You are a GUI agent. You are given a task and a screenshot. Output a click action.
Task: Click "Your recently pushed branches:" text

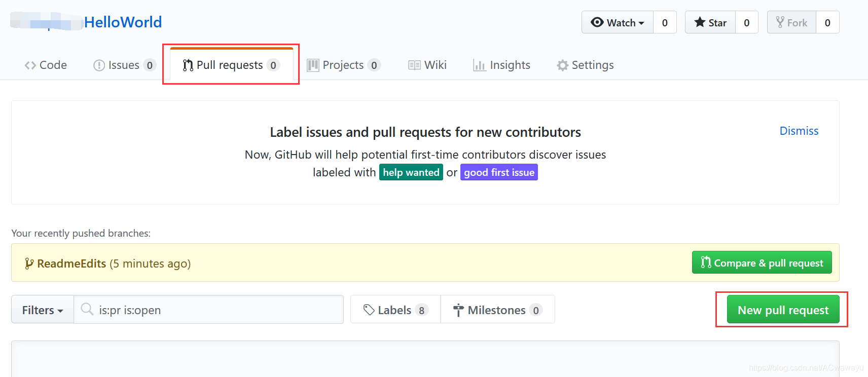(x=81, y=233)
